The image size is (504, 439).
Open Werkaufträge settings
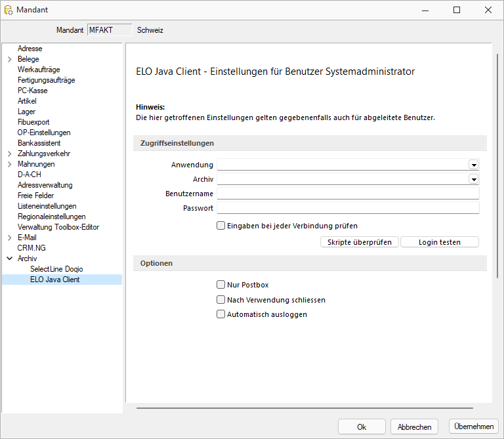point(39,70)
